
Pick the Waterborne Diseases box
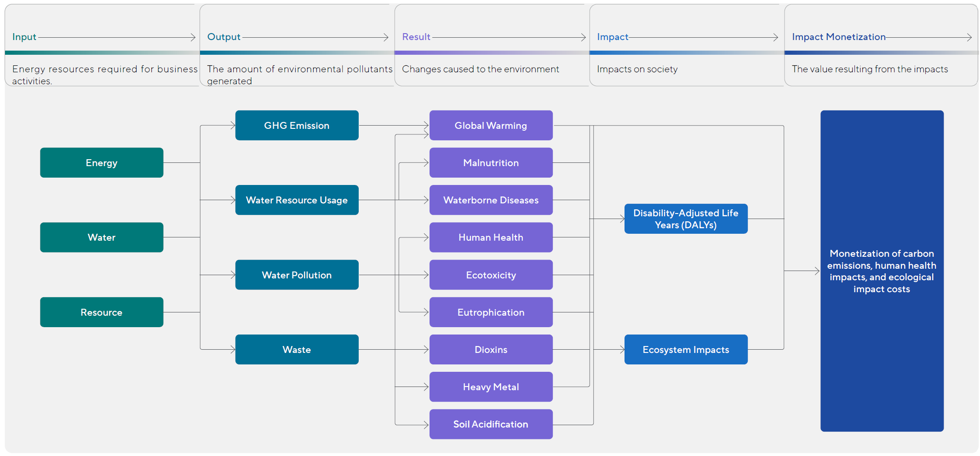(491, 200)
